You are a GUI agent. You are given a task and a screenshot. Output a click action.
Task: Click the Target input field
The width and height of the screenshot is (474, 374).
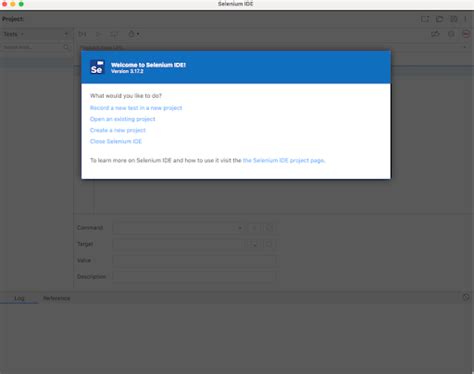coord(179,244)
